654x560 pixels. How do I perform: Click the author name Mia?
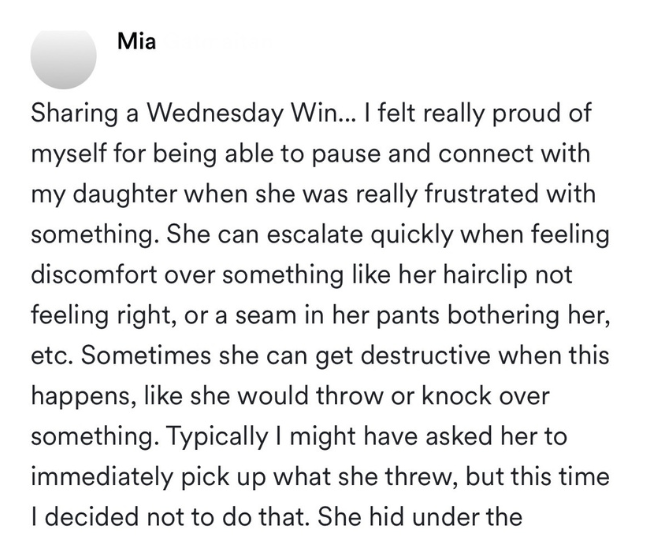pos(136,41)
